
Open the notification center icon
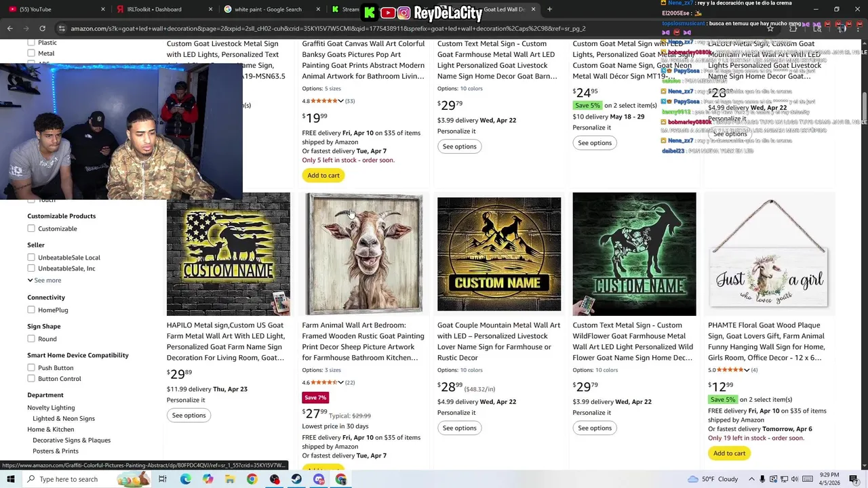pyautogui.click(x=855, y=479)
